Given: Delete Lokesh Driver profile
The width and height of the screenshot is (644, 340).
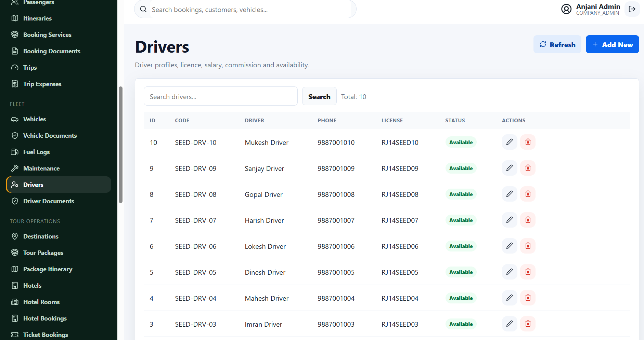Looking at the screenshot, I should tap(528, 246).
